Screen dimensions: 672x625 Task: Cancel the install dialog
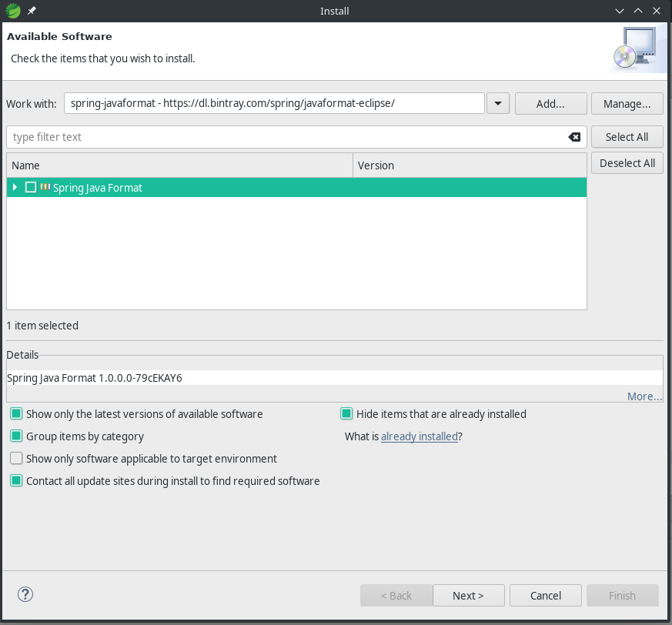click(546, 596)
